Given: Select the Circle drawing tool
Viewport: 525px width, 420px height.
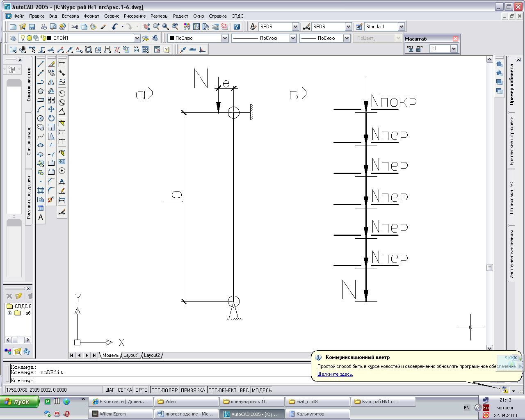Looking at the screenshot, I should [41, 118].
